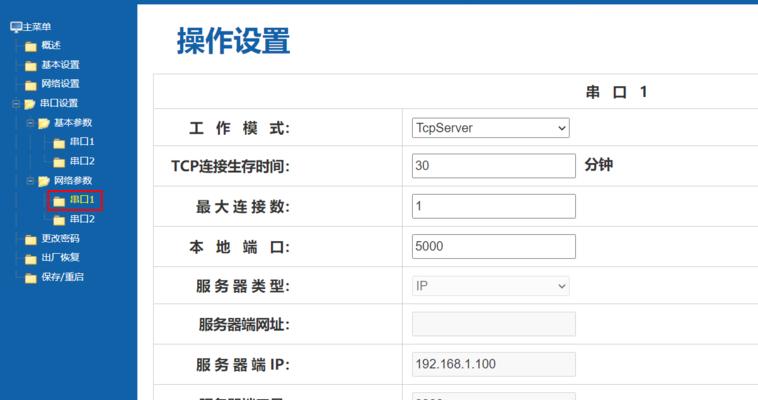Click the 操作设置 page heading
Viewport: 758px width, 400px height.
coord(233,41)
